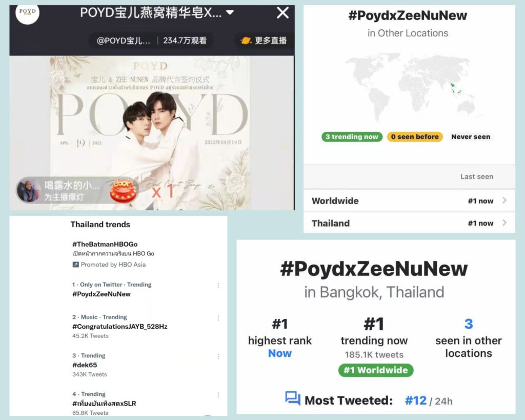Open the gift sender's avatar in the livestream
525x420 pixels.
[29, 191]
